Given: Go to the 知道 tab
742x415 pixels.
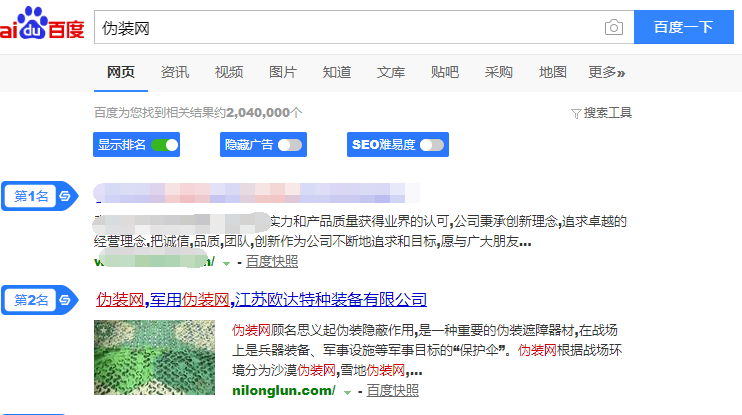Looking at the screenshot, I should (336, 72).
